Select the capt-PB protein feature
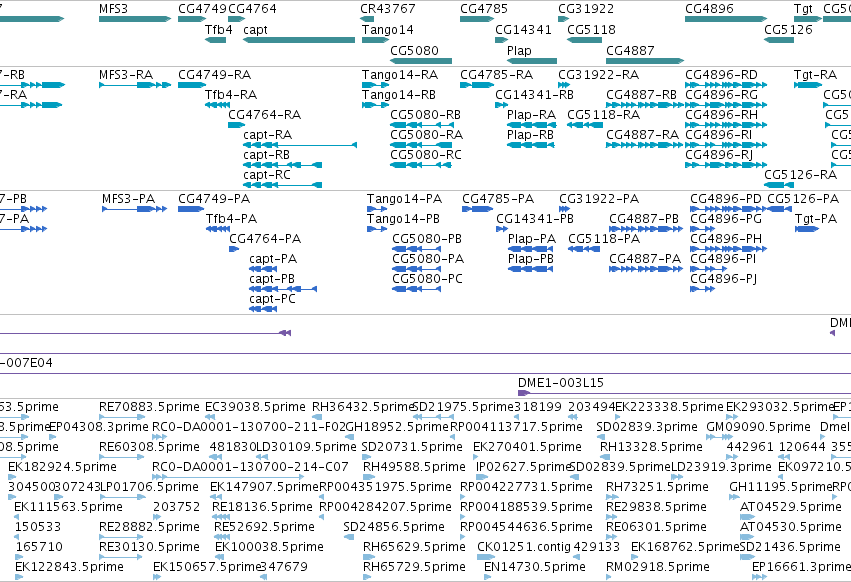This screenshot has height=582, width=851. [283, 289]
